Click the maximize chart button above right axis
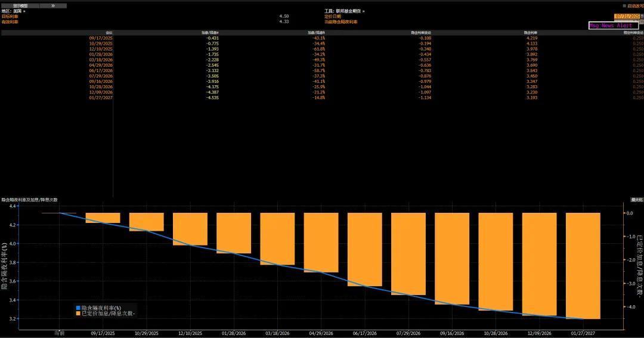Viewport: 644px width, 338px height. 637,200
